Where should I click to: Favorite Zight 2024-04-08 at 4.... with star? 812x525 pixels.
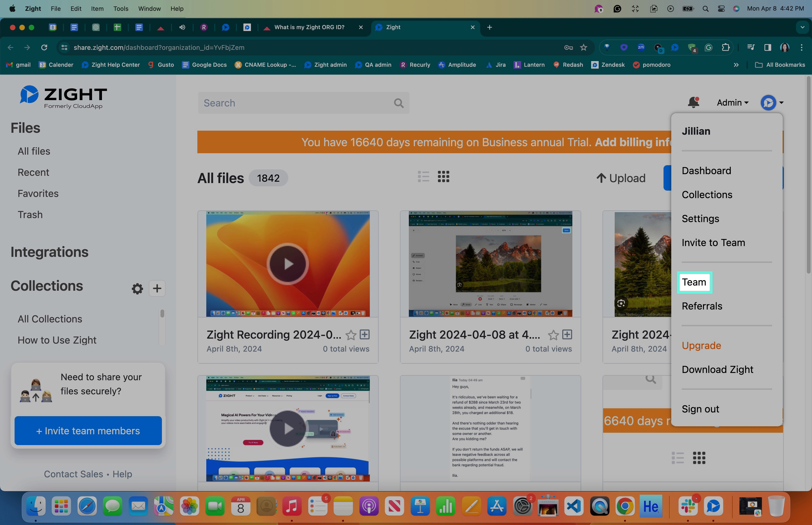553,335
